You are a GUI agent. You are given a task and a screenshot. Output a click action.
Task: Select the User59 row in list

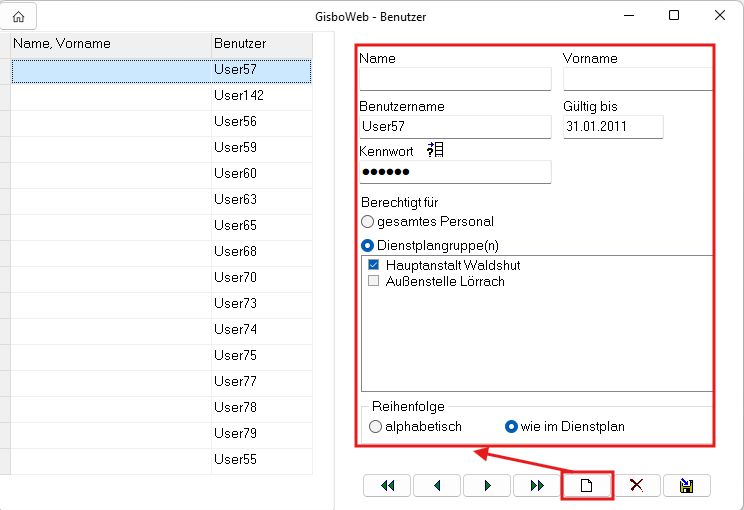coord(161,149)
